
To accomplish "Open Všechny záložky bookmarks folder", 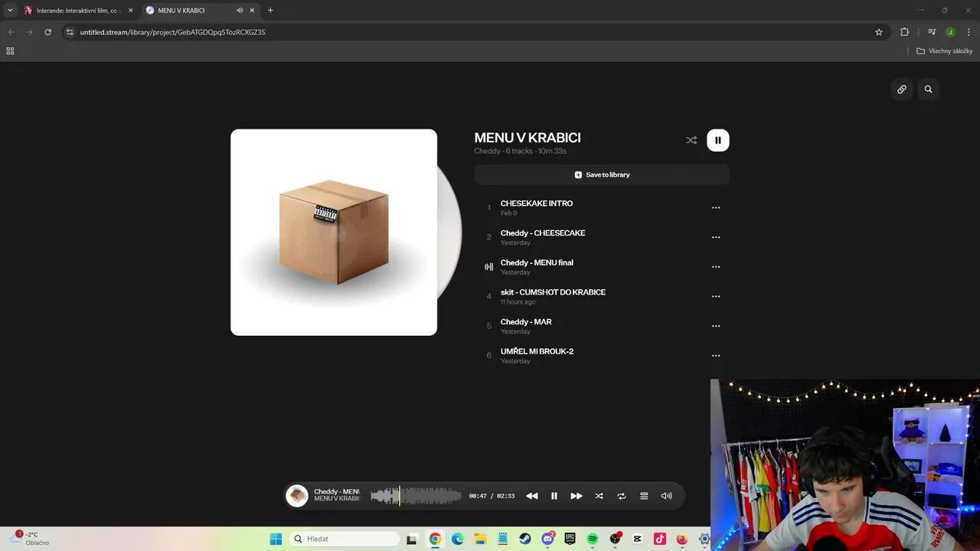I will [x=945, y=51].
